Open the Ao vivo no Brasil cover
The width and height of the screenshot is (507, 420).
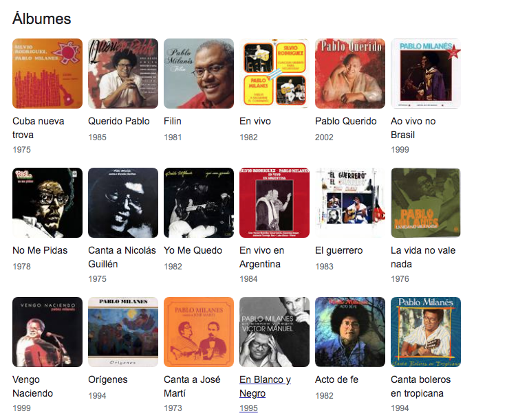(426, 74)
